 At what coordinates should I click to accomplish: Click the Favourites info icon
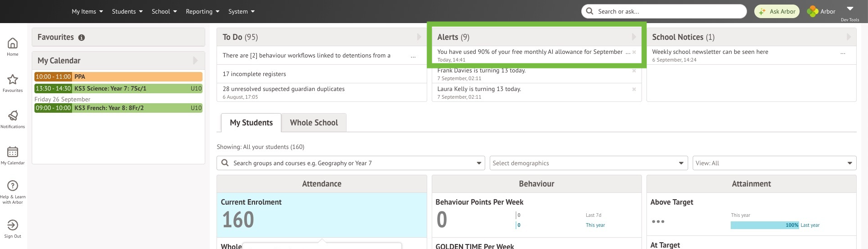pos(82,38)
